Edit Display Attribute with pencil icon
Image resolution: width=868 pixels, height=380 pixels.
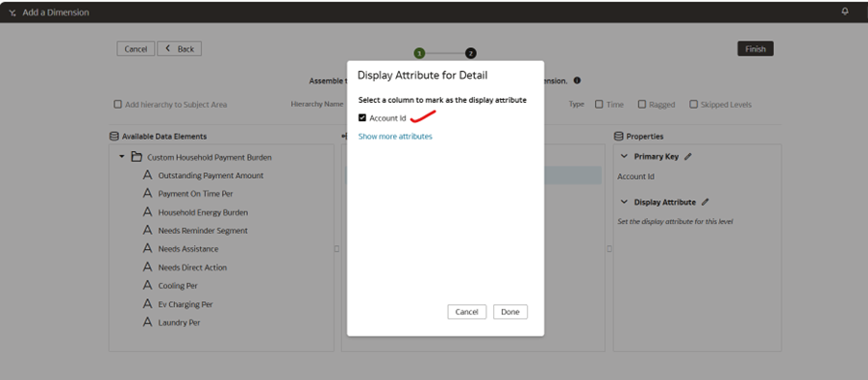click(706, 202)
